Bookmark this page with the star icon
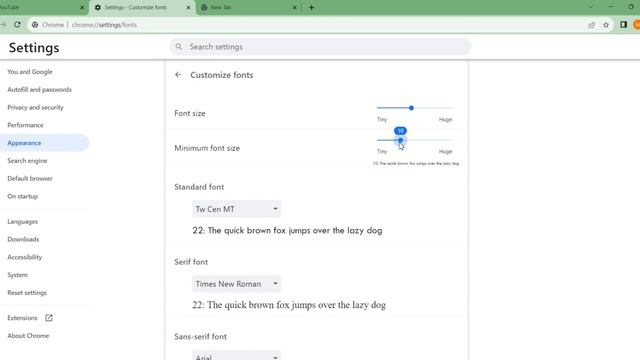 [x=606, y=25]
